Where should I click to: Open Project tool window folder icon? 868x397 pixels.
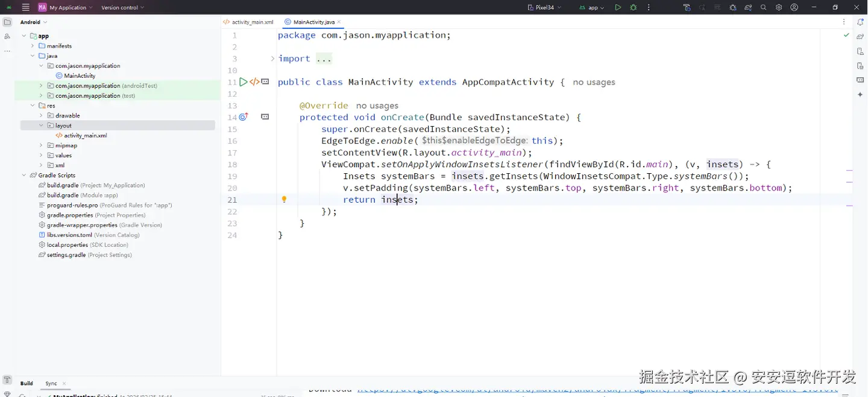click(7, 22)
